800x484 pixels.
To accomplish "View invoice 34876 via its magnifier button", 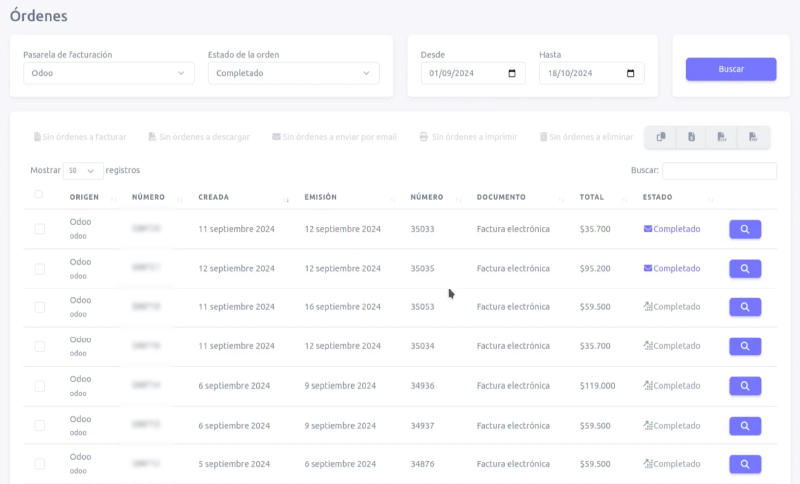I will pyautogui.click(x=745, y=464).
